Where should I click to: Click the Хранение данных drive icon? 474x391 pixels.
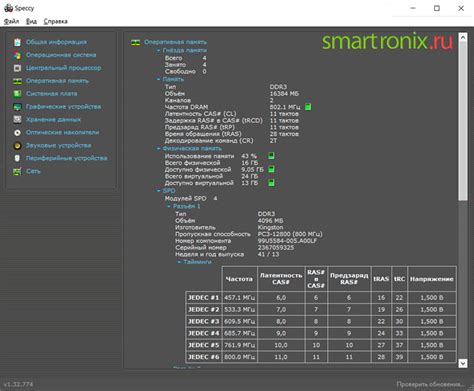[x=17, y=120]
